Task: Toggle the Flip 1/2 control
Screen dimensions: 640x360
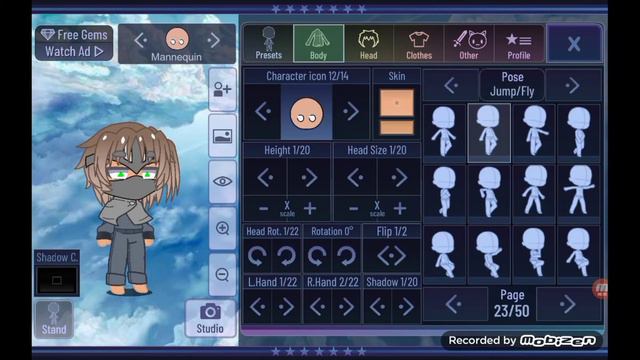Action: tap(391, 256)
